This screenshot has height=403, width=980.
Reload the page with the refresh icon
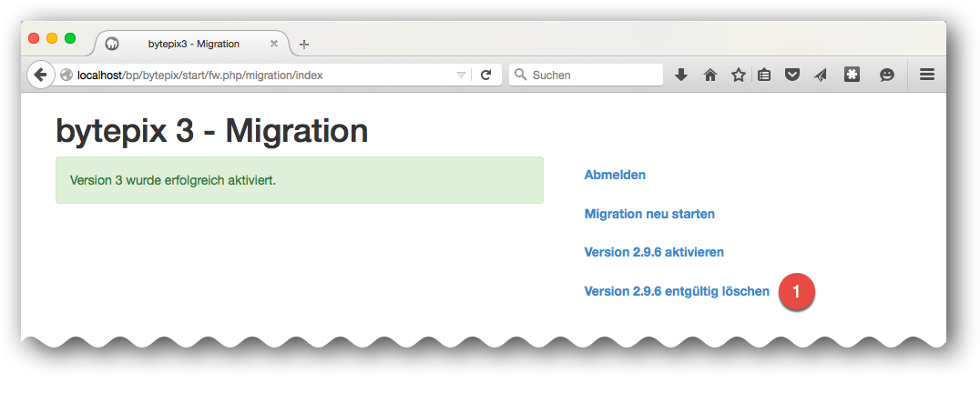485,75
